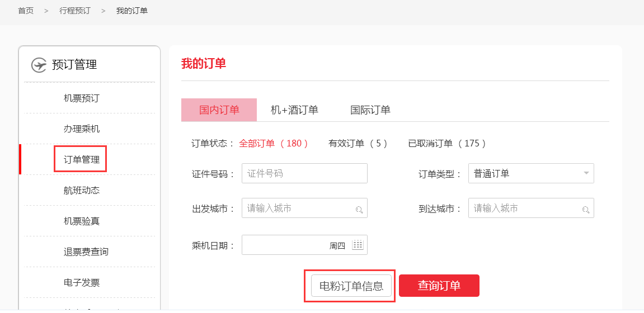The width and height of the screenshot is (644, 313).
Task: Switch to the 国内订单 tab
Action: 219,110
